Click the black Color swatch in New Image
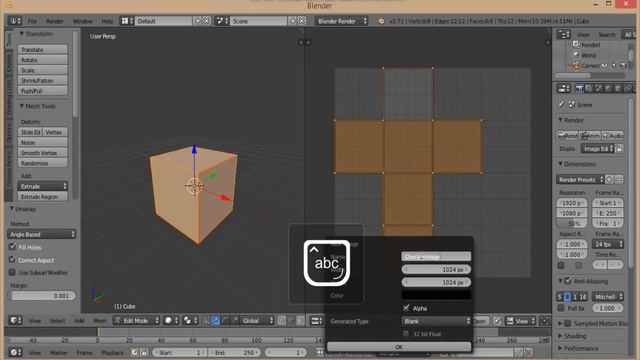 (436, 295)
